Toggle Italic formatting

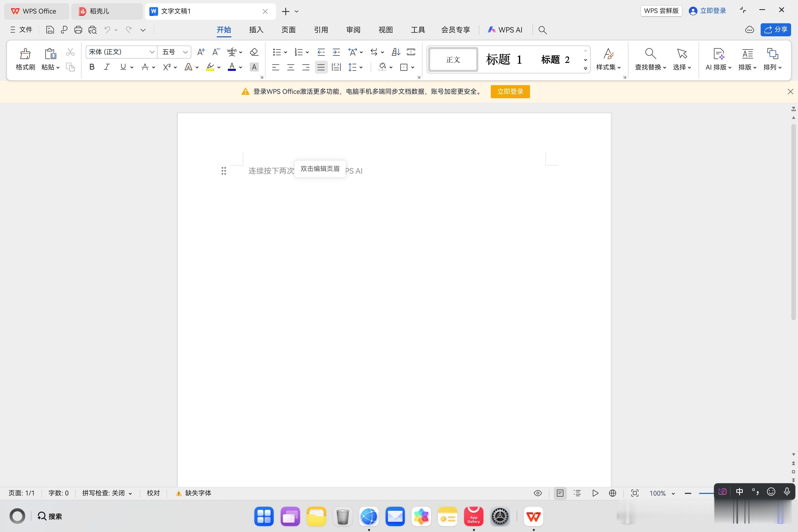click(107, 67)
